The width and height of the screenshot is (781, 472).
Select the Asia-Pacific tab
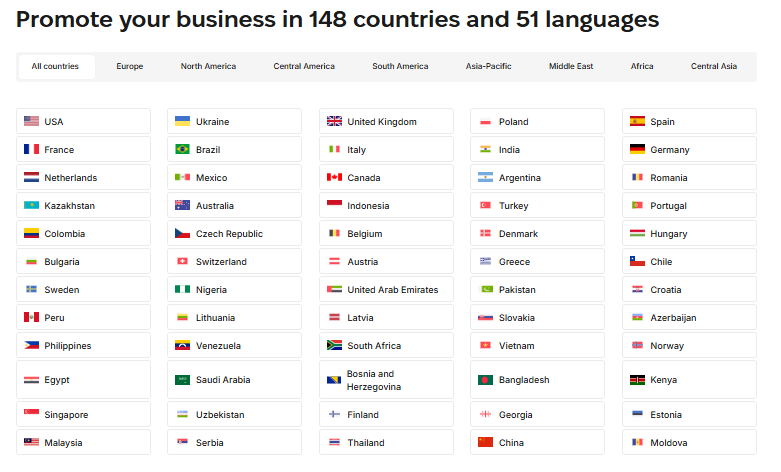(x=488, y=67)
